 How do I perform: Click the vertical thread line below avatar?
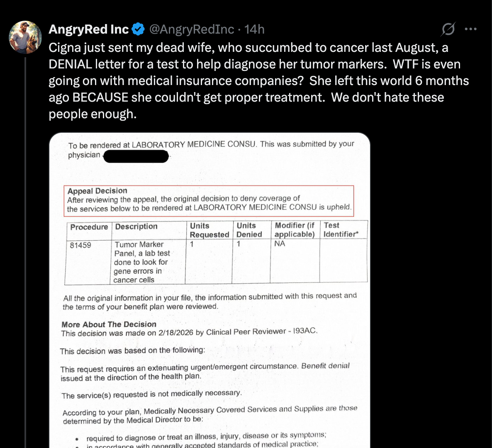click(x=25, y=249)
